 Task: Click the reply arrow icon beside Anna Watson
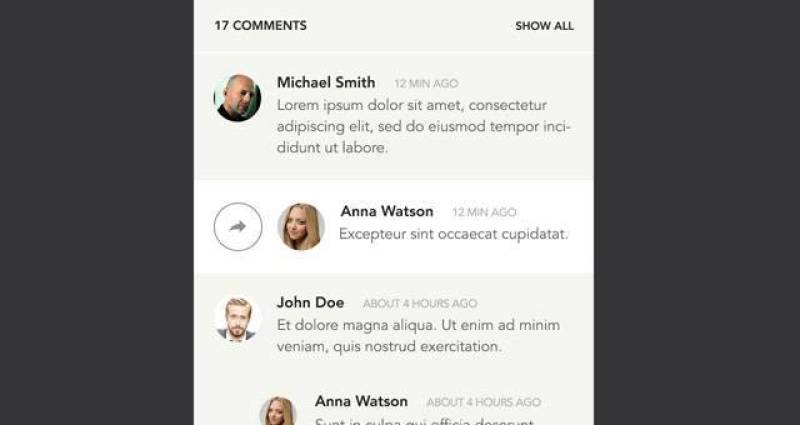pos(238,227)
